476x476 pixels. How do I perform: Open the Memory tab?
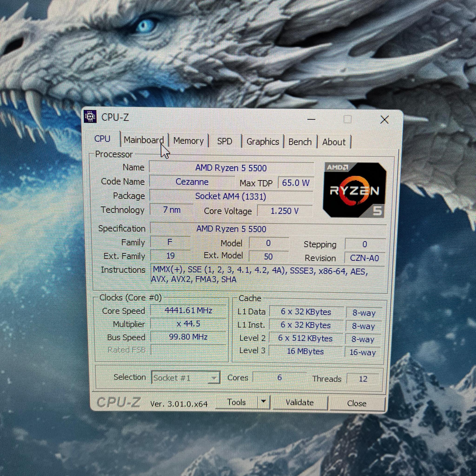(188, 141)
